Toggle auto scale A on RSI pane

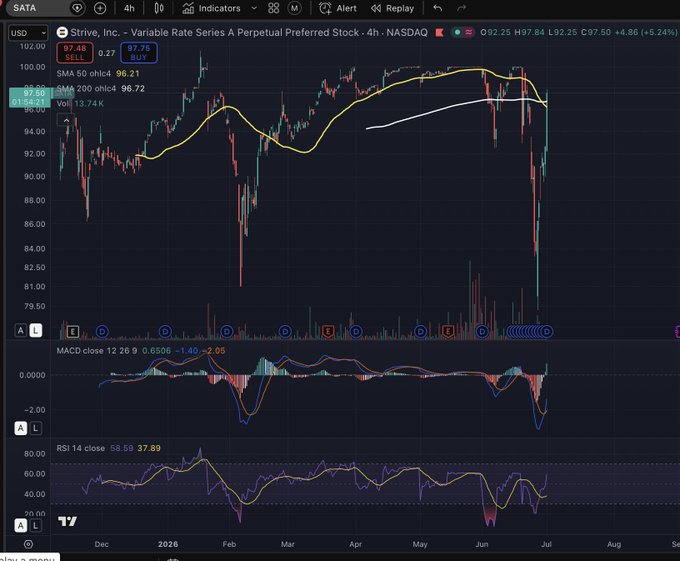coord(20,526)
